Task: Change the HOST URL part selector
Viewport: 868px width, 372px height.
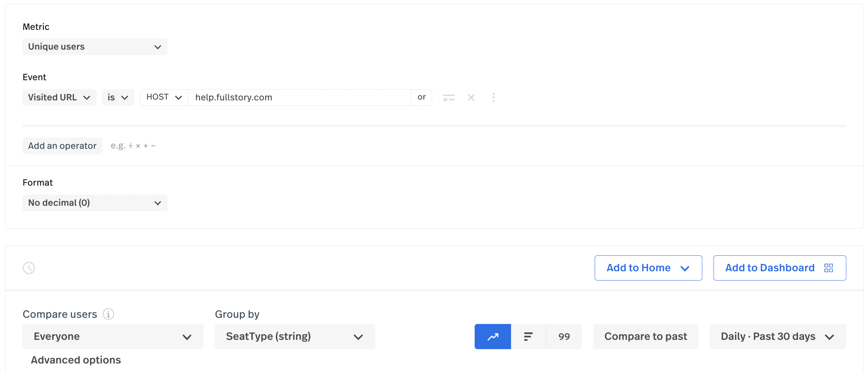Action: 164,97
